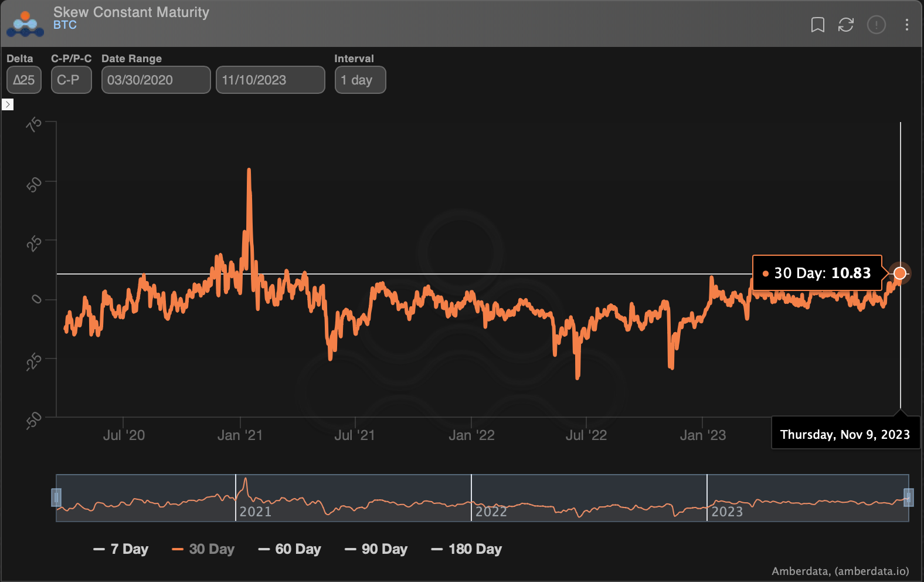Click the Interval label
924x582 pixels.
pyautogui.click(x=354, y=59)
